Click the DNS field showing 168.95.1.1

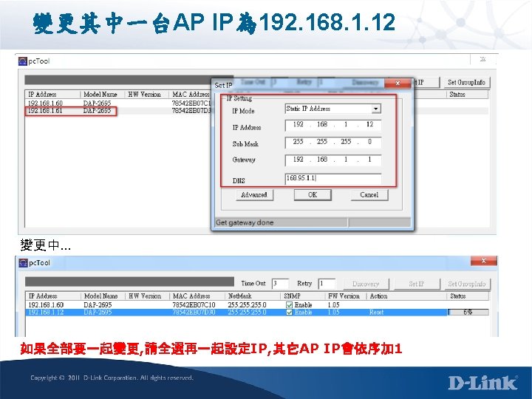click(x=332, y=179)
